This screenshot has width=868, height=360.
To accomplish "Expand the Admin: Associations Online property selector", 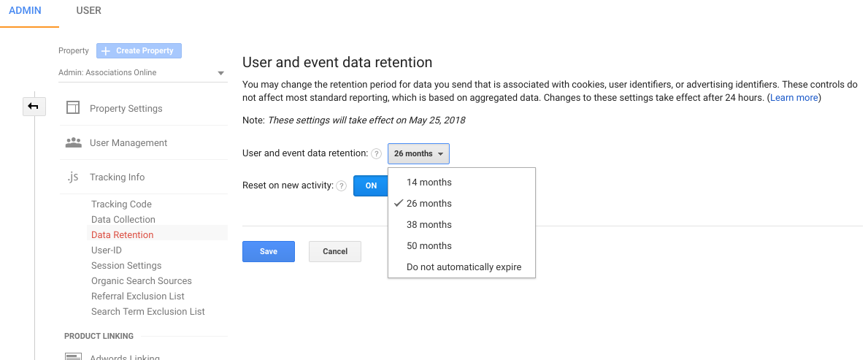I will pyautogui.click(x=142, y=73).
